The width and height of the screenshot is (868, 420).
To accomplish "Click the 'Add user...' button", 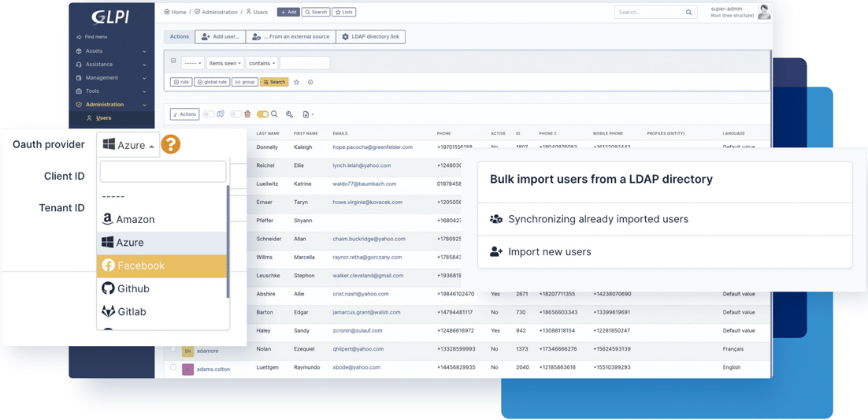I will click(220, 36).
